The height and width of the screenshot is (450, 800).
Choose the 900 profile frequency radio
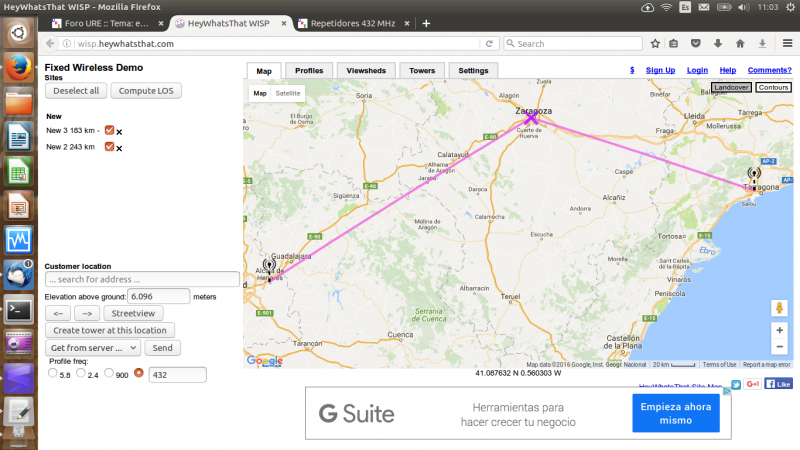[x=110, y=373]
